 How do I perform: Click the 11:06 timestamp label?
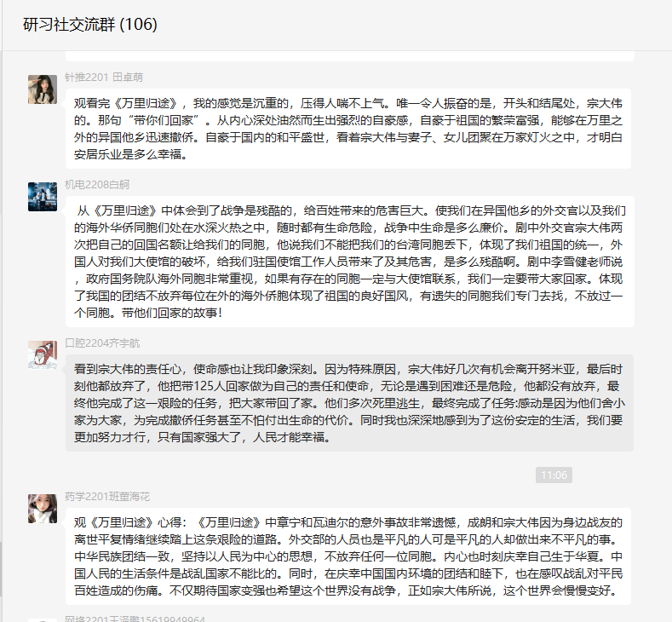pyautogui.click(x=554, y=475)
